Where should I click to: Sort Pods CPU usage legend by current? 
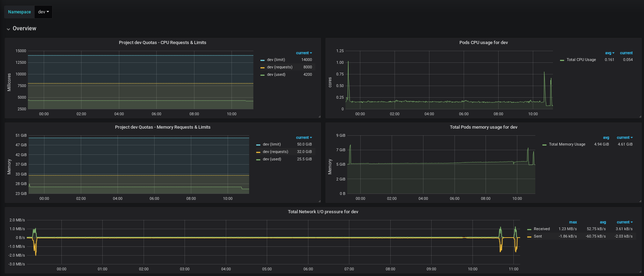[x=626, y=53]
